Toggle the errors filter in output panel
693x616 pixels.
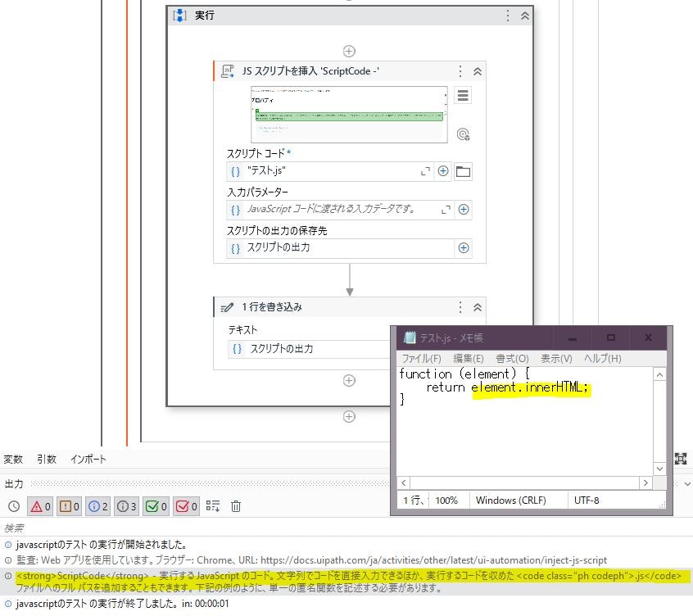(37, 506)
